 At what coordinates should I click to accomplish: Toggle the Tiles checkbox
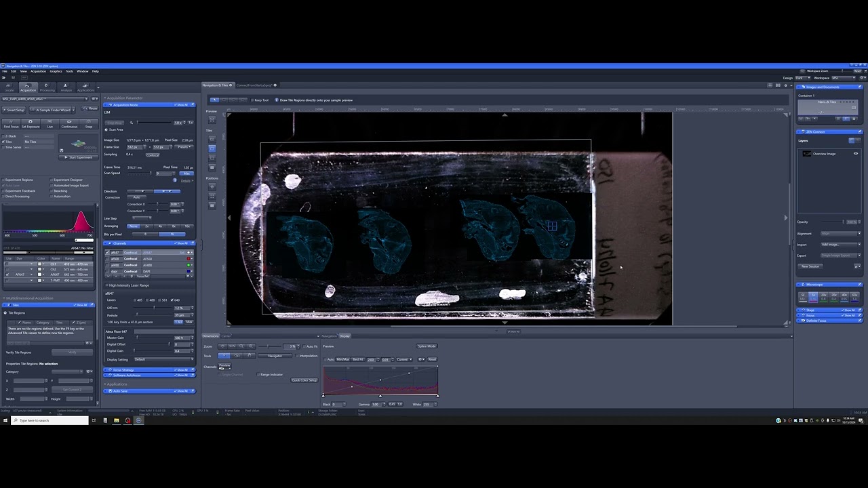tap(3, 142)
